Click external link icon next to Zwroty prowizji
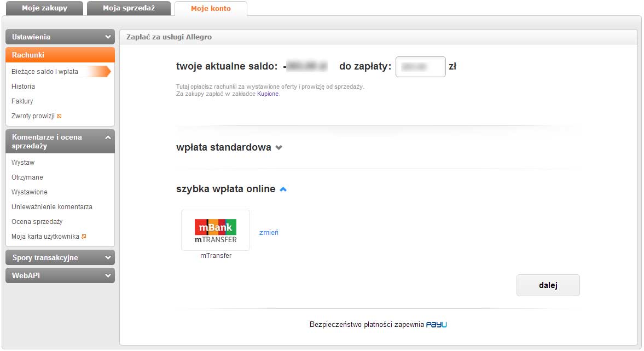 (x=59, y=116)
